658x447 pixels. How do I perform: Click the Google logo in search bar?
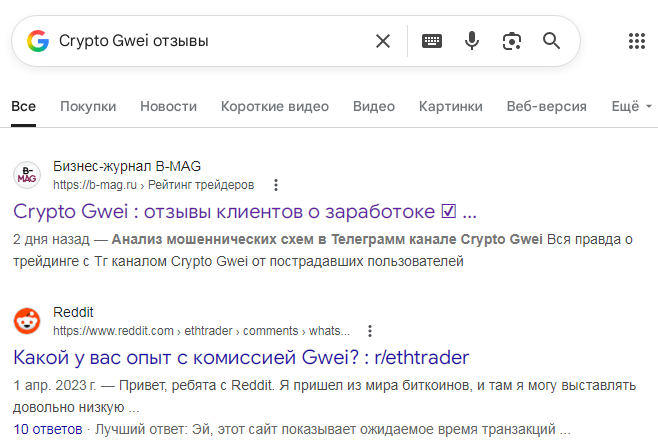(38, 41)
